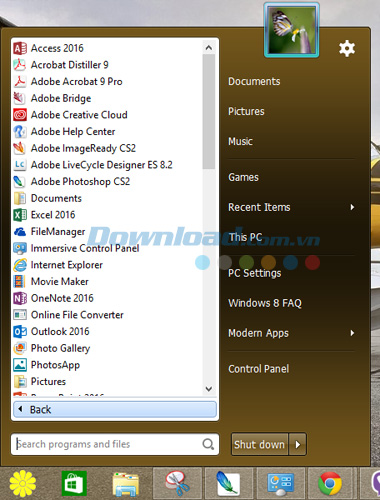The image size is (380, 500).
Task: Open shut down options arrow
Action: (x=298, y=444)
